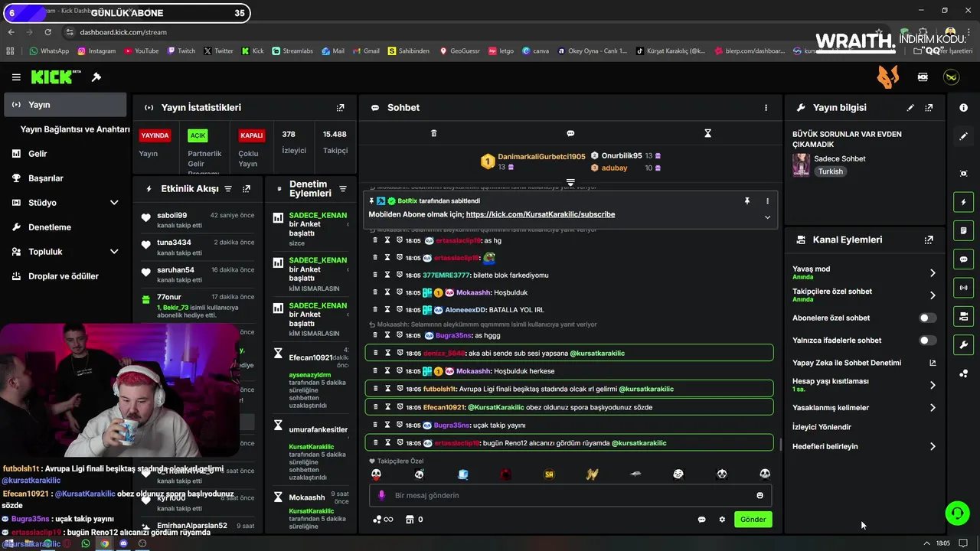Open the filter for Etkinlik Akışı

(x=227, y=189)
